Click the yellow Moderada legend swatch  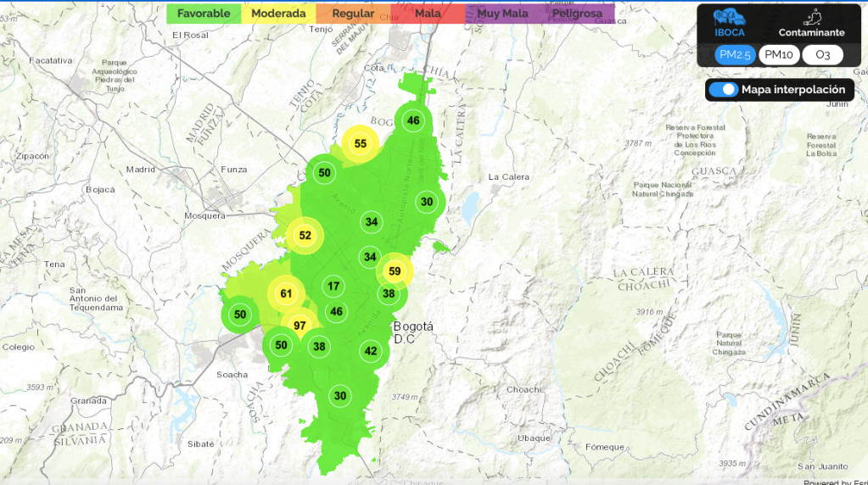(x=278, y=14)
